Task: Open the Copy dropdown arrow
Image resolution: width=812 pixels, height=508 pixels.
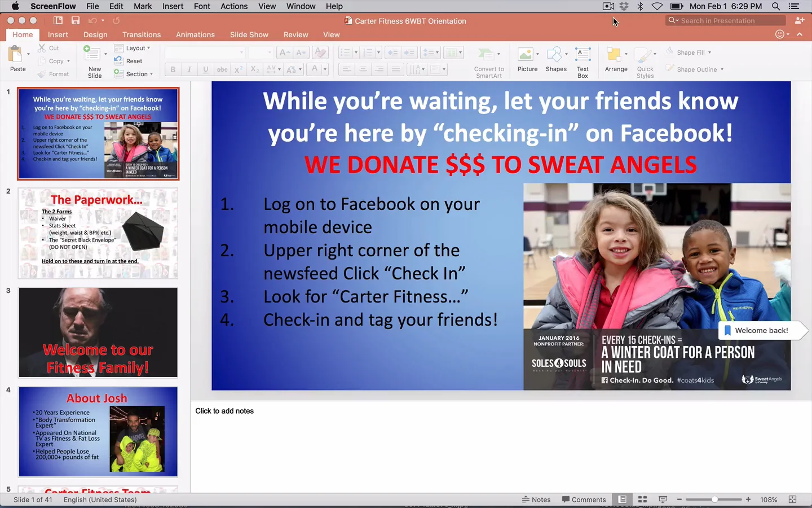Action: point(68,61)
